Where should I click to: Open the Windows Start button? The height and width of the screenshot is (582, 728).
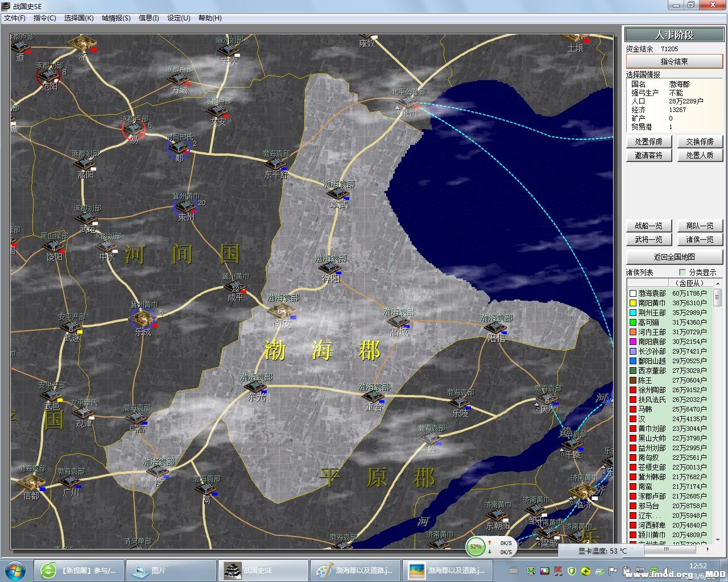[x=15, y=570]
